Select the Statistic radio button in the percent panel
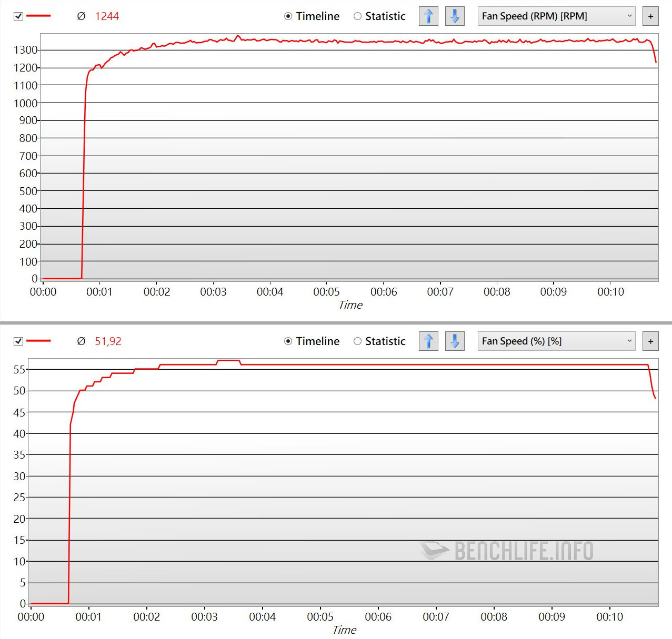The image size is (672, 639). click(x=358, y=341)
